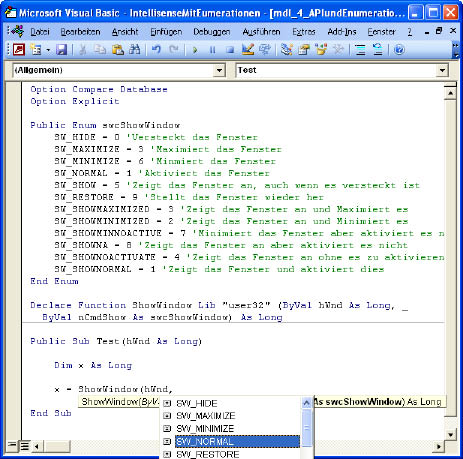
Task: Select SW_HIDE in the IntelliSense list
Action: click(x=230, y=403)
